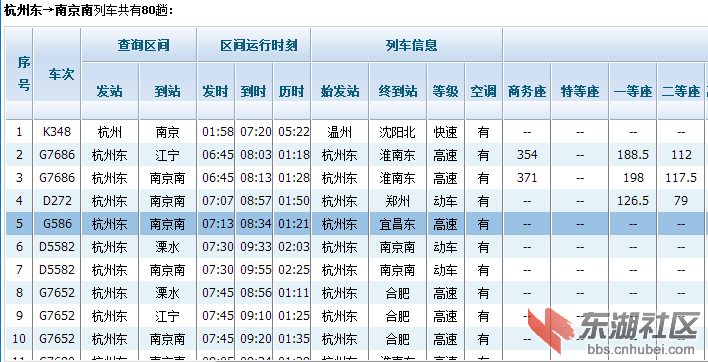
Task: Open train G7686 arriving at 江宁
Action: point(57,155)
